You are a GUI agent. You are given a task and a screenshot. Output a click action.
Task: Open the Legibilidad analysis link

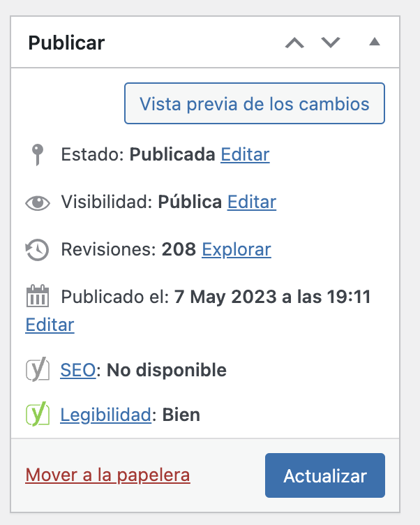click(x=105, y=415)
